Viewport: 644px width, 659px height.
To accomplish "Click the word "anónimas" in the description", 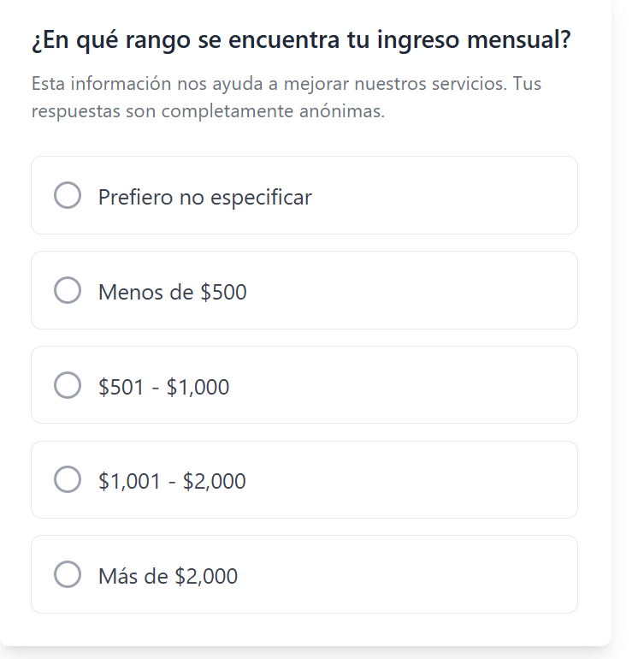I will (341, 111).
